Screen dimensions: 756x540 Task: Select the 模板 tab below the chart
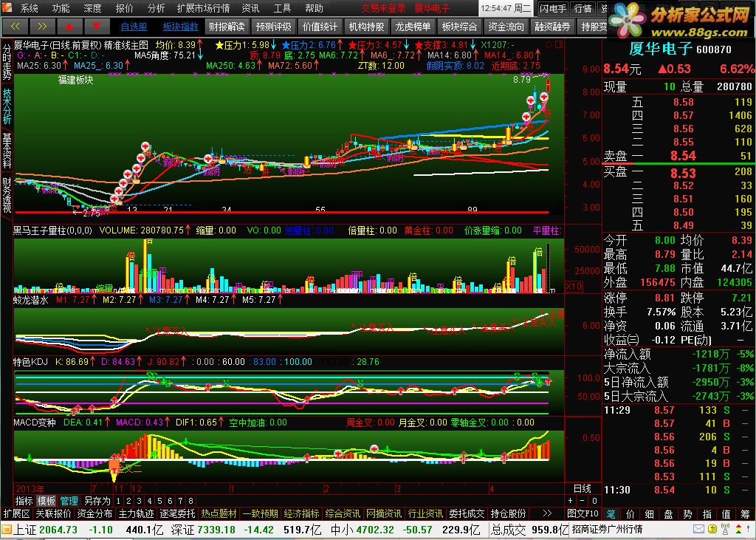coord(47,501)
